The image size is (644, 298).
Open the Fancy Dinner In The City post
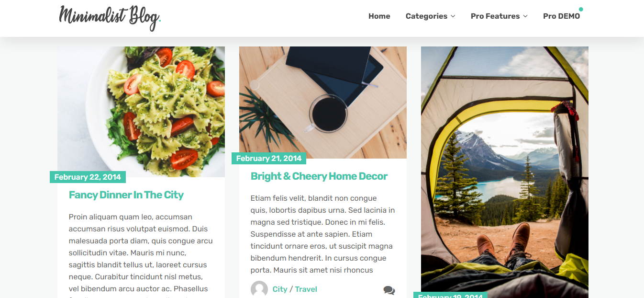(x=126, y=195)
